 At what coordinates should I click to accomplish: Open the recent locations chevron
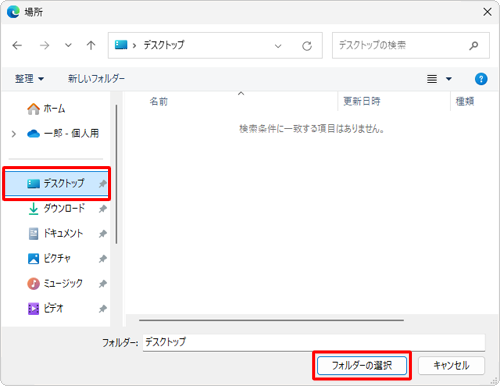pyautogui.click(x=68, y=45)
